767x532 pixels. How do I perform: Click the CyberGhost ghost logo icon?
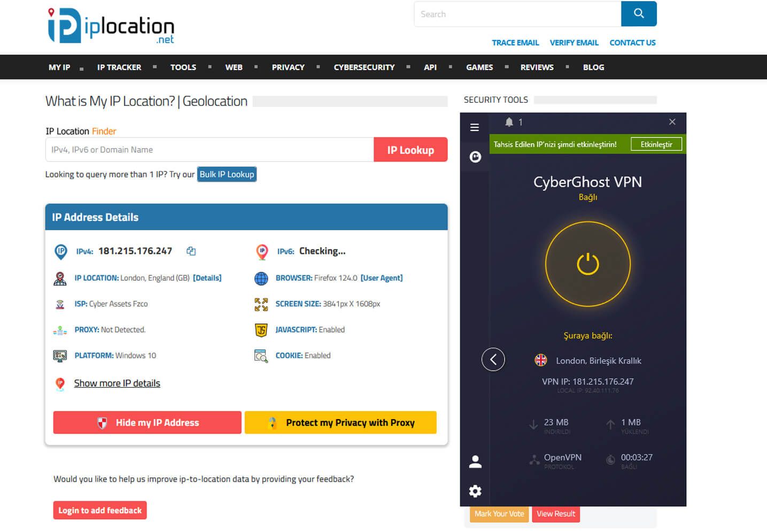coord(475,157)
